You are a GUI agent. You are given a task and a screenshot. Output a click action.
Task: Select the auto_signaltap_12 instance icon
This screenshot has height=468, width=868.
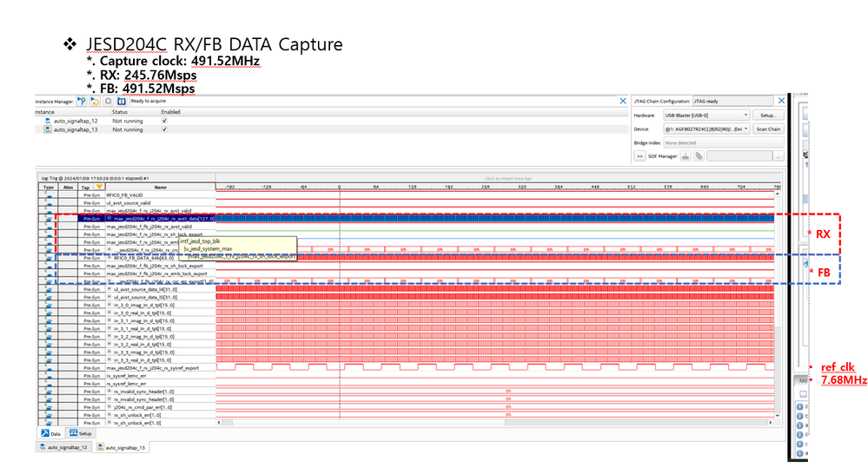coord(48,121)
